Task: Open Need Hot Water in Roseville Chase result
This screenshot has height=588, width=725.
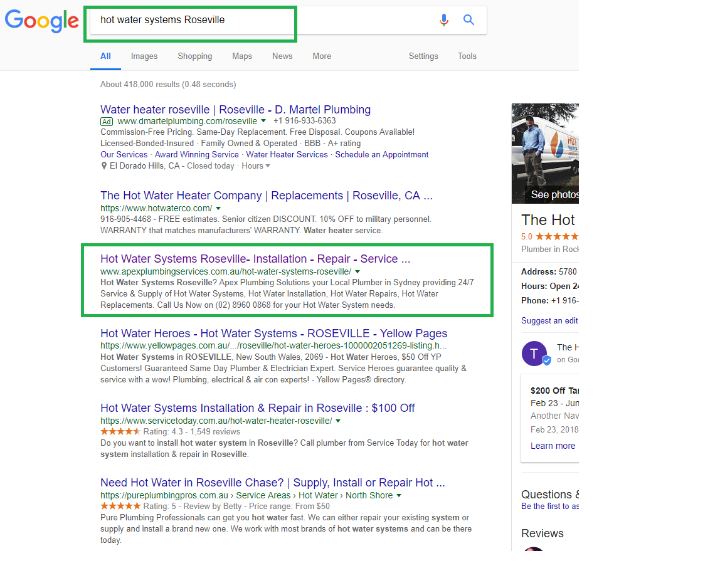Action: coord(273,483)
